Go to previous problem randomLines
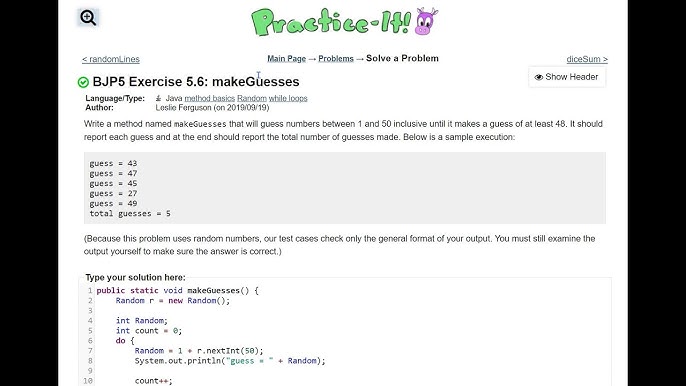The width and height of the screenshot is (686, 386). [x=111, y=59]
